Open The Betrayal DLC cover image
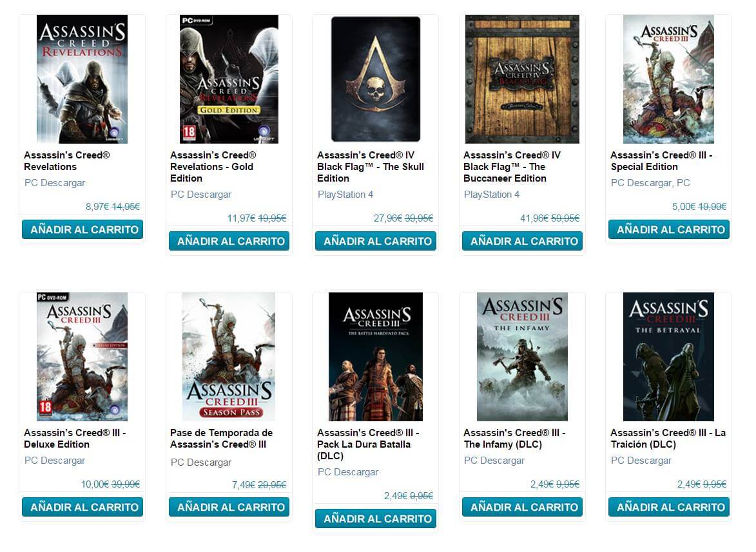The width and height of the screenshot is (756, 552). (x=668, y=356)
